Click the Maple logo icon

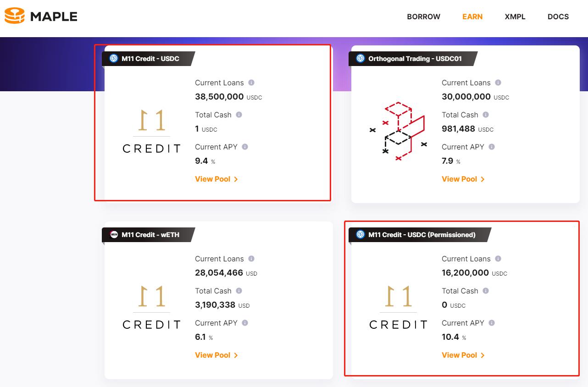14,16
